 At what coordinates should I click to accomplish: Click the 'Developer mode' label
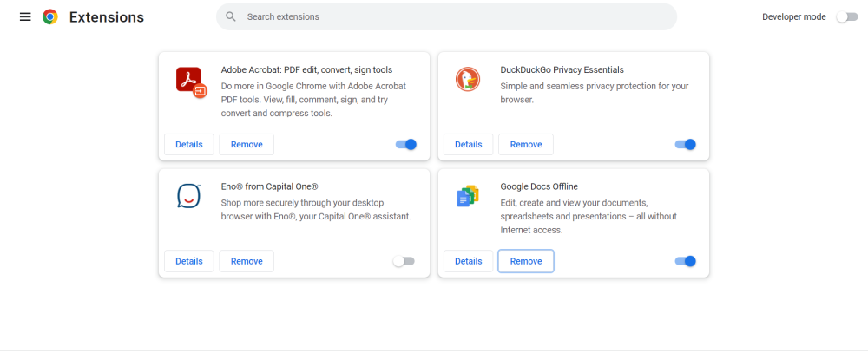794,17
